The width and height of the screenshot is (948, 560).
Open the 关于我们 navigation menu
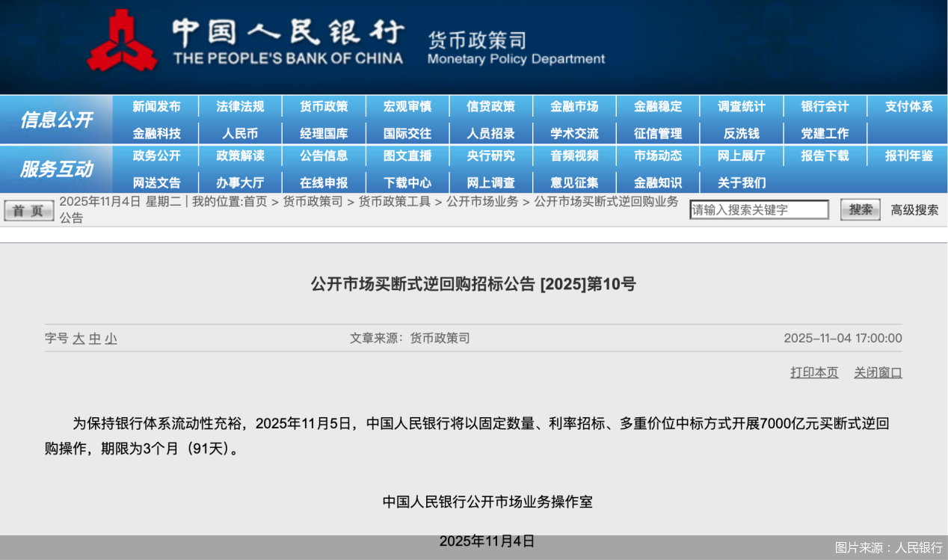pyautogui.click(x=742, y=182)
